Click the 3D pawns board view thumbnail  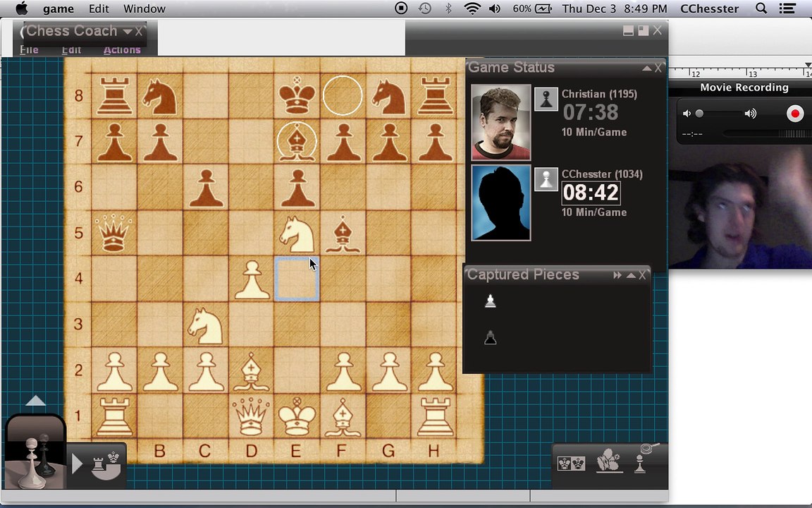(x=35, y=452)
